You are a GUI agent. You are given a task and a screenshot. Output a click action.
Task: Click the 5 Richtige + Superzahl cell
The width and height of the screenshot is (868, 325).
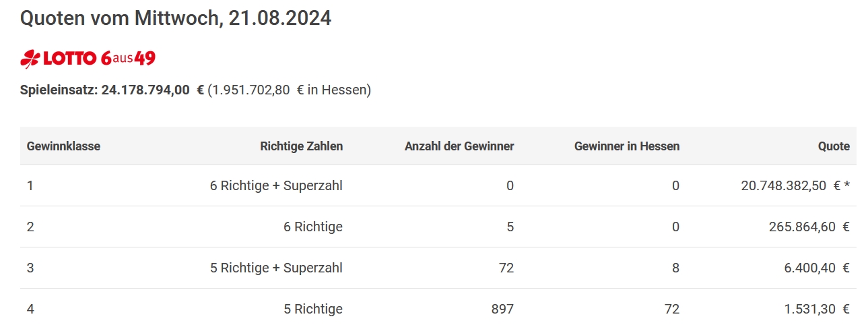(276, 268)
